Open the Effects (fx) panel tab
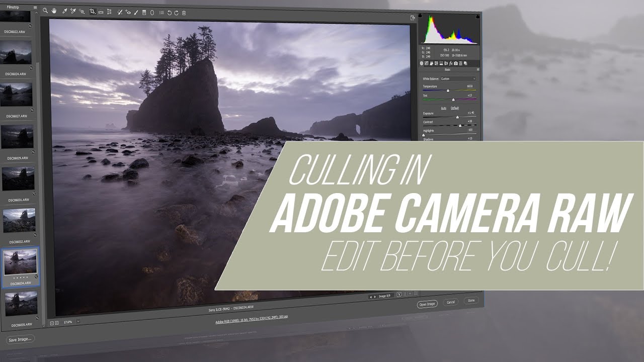Screen dimensions: 644x362 [x=451, y=63]
